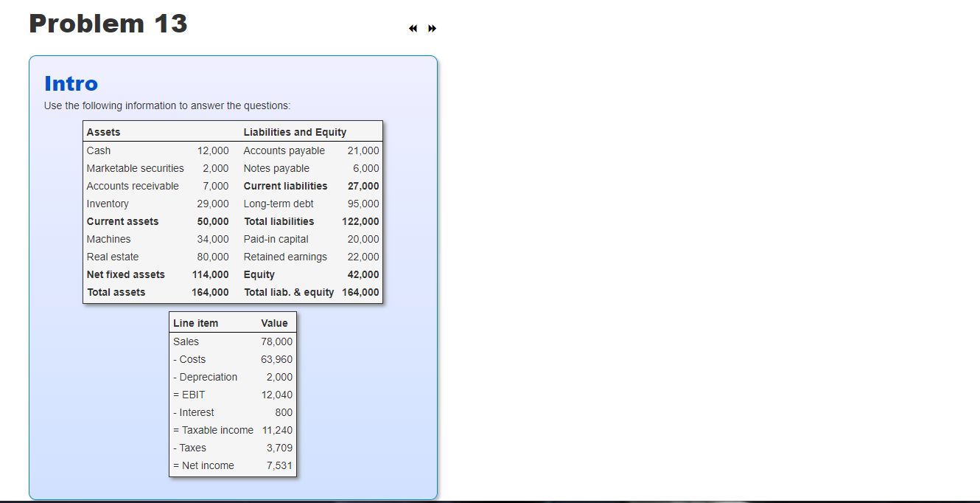This screenshot has width=980, height=503.
Task: Select the 'Use the following information' instruction text
Action: click(x=167, y=105)
